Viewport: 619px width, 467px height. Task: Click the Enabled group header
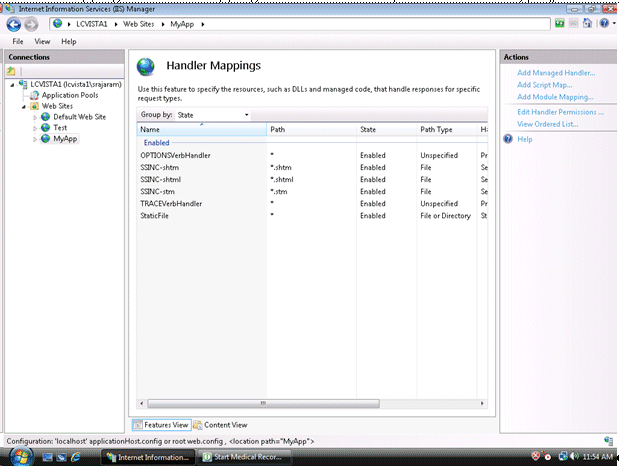[157, 143]
